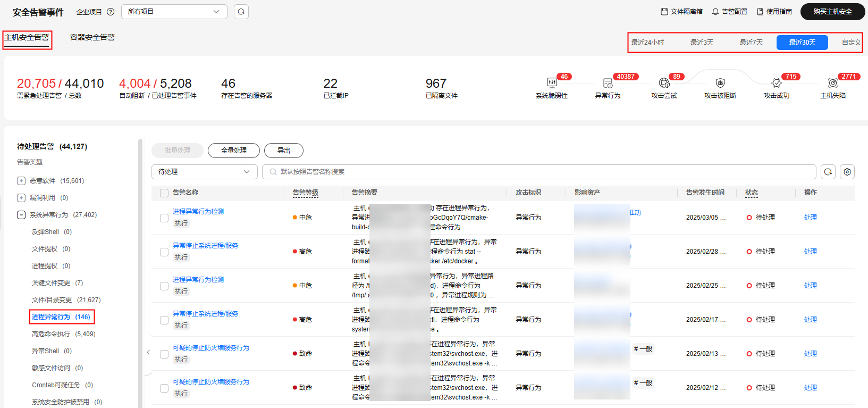
Task: Collapse the 系统异常行为 category node
Action: click(x=21, y=215)
